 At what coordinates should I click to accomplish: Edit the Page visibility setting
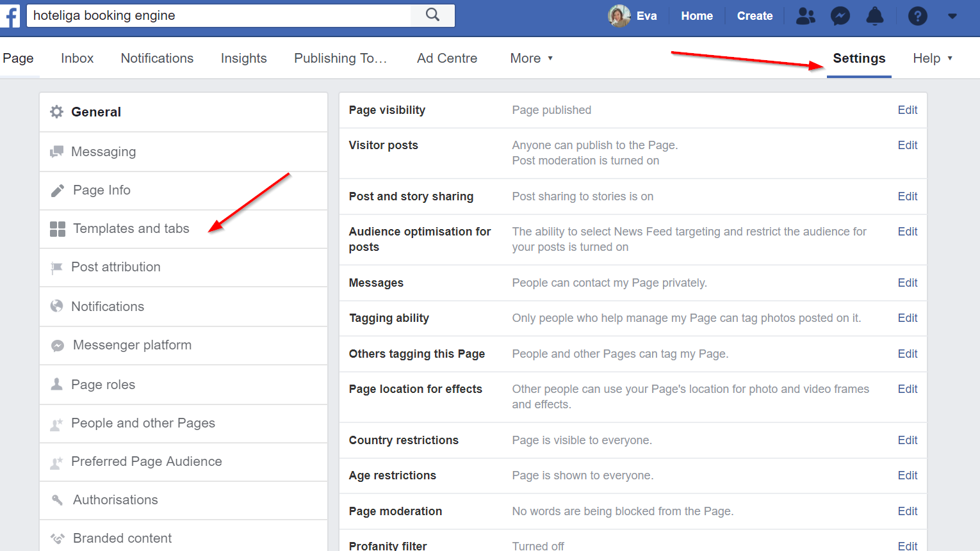click(x=907, y=110)
